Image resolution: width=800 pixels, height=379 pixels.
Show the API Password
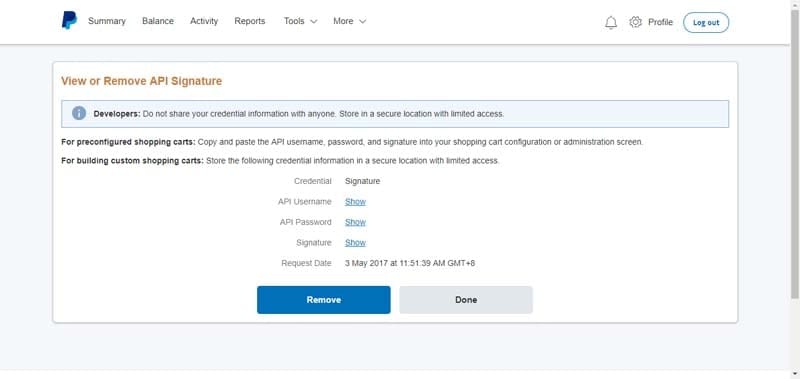[355, 222]
